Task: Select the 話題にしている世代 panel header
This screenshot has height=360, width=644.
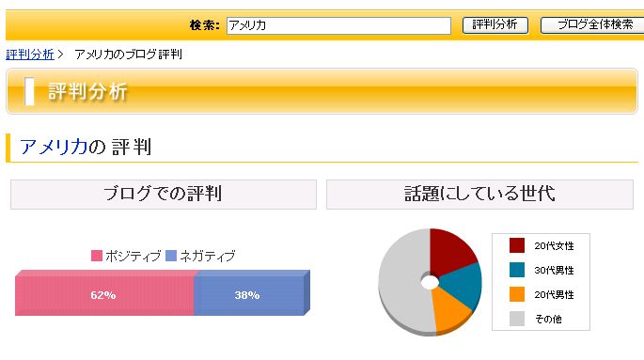Action: 479,195
